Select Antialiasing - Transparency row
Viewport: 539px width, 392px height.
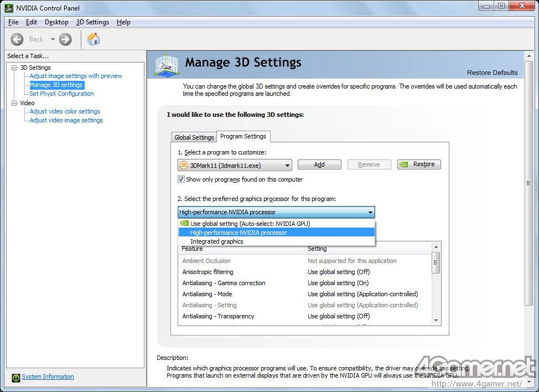[305, 316]
